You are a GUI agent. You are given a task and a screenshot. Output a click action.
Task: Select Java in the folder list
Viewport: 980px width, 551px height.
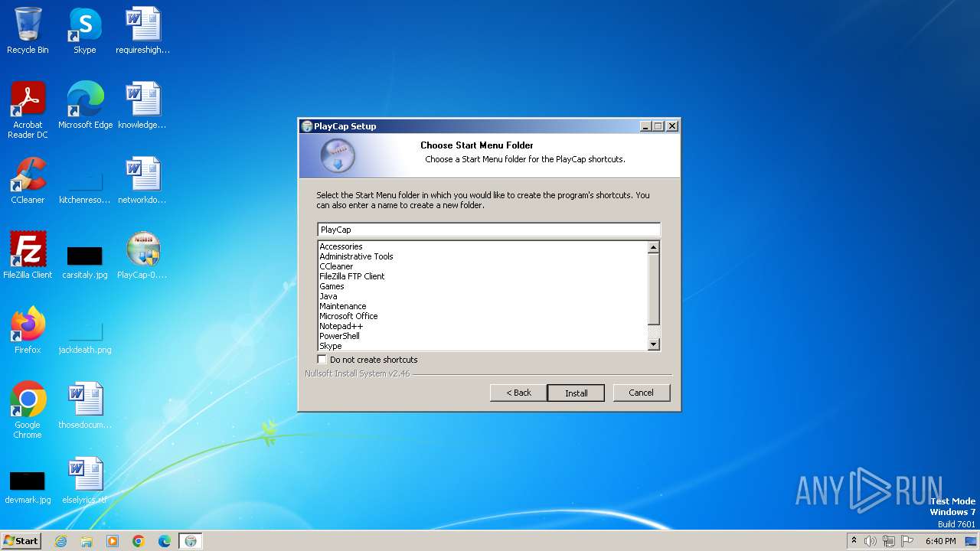[x=328, y=296]
